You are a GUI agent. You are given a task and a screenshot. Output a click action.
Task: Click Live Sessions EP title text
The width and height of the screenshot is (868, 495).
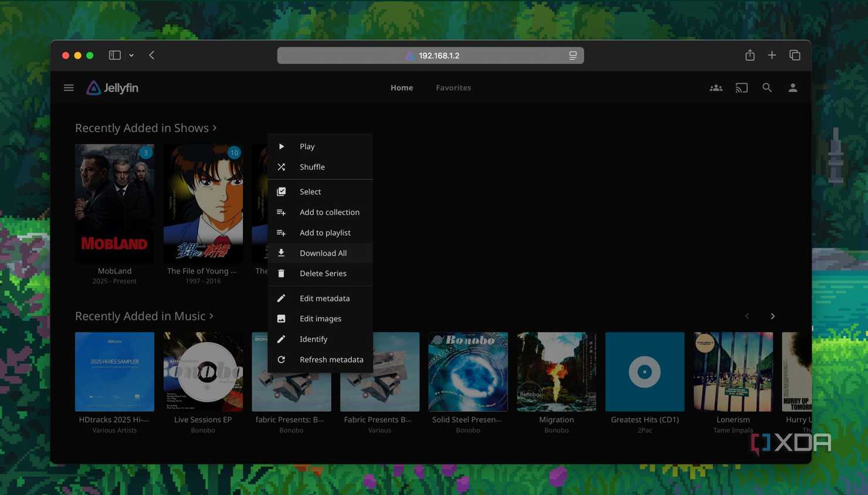[x=203, y=420]
